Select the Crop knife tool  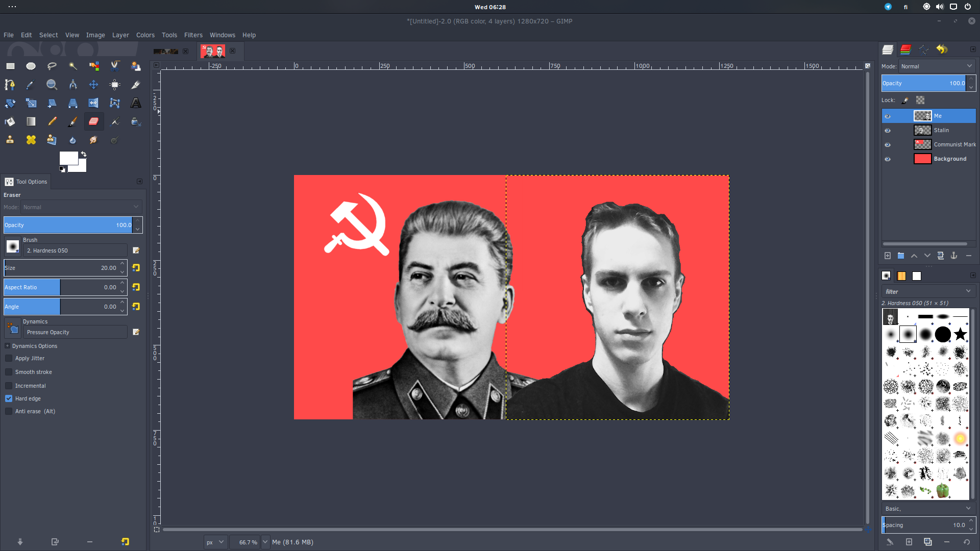(x=136, y=85)
